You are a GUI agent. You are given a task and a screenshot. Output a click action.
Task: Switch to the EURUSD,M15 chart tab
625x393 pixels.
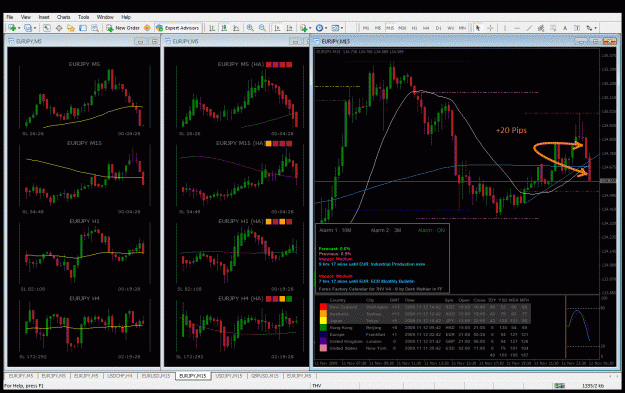pyautogui.click(x=156, y=376)
